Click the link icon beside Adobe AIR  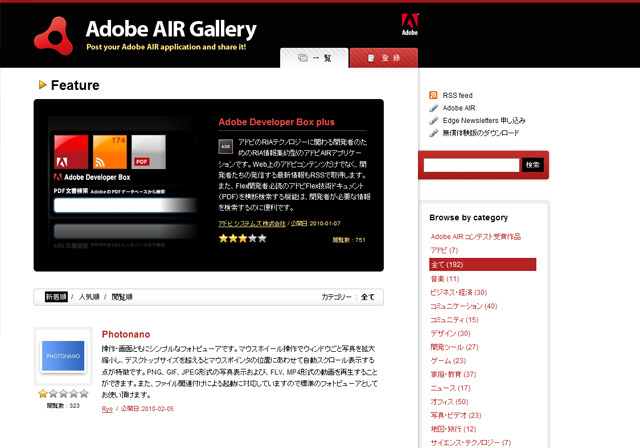(x=433, y=108)
